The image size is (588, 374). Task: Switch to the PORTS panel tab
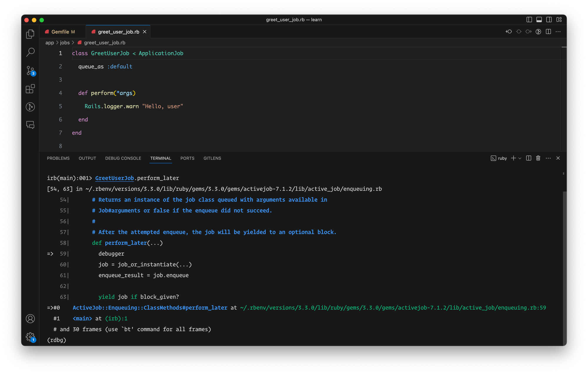coord(187,158)
